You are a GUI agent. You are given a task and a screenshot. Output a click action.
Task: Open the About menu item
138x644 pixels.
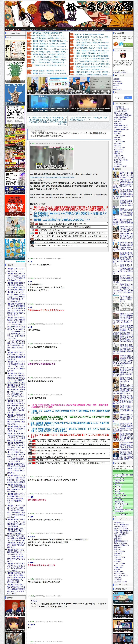tap(25, 29)
